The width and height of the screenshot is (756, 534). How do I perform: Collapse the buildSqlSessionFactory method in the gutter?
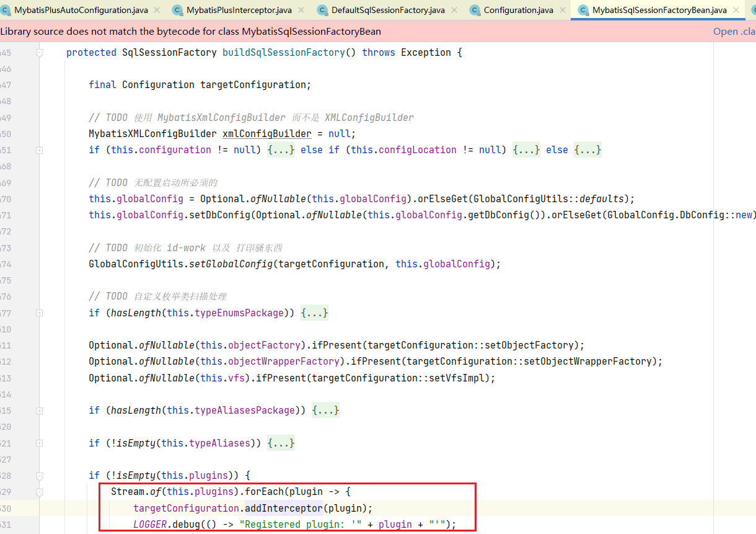pos(40,53)
